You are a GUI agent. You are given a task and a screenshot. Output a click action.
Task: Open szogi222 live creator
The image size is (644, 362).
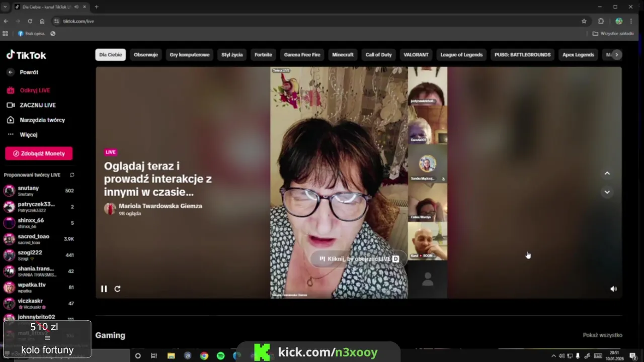[x=39, y=255]
